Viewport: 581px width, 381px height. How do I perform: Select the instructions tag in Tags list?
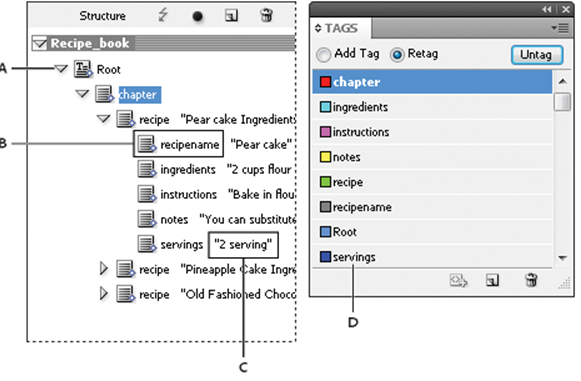tap(432, 132)
